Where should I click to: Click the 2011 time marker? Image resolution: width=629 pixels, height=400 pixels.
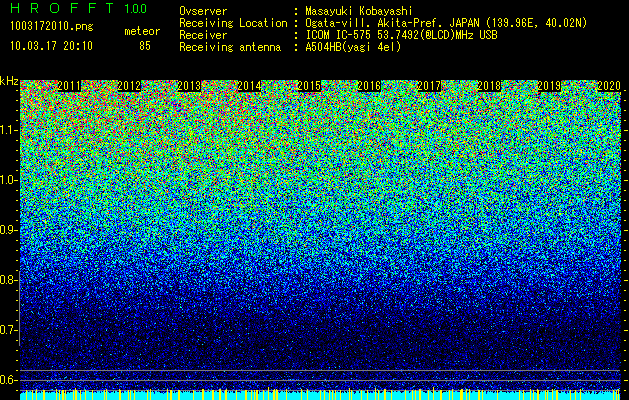69,86
